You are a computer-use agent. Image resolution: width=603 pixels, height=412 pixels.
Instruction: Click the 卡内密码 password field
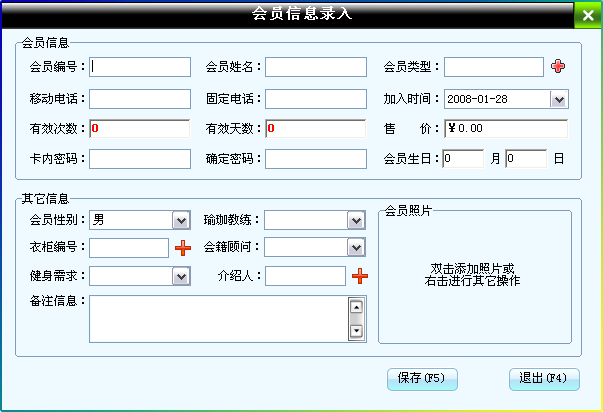pos(140,159)
